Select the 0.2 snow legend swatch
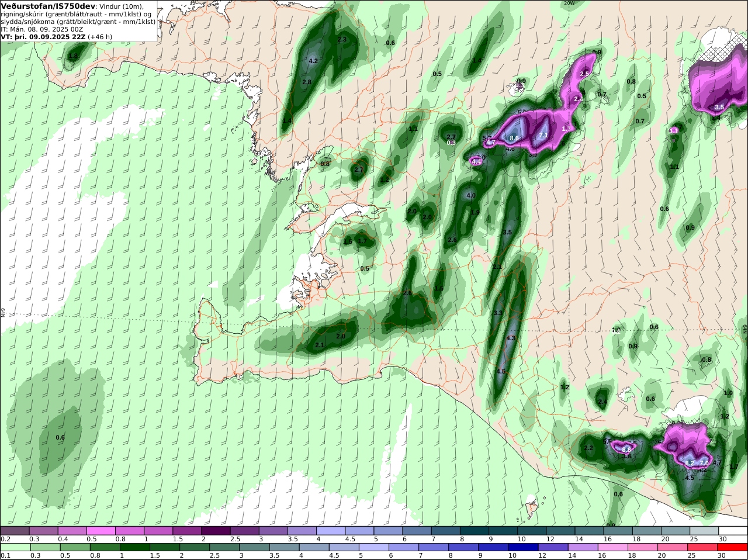 coord(15,530)
